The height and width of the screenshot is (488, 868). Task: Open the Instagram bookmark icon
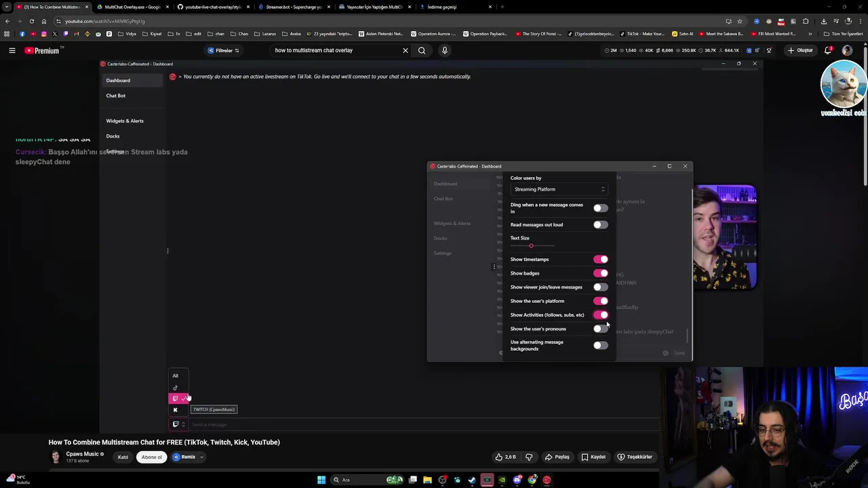coord(44,34)
